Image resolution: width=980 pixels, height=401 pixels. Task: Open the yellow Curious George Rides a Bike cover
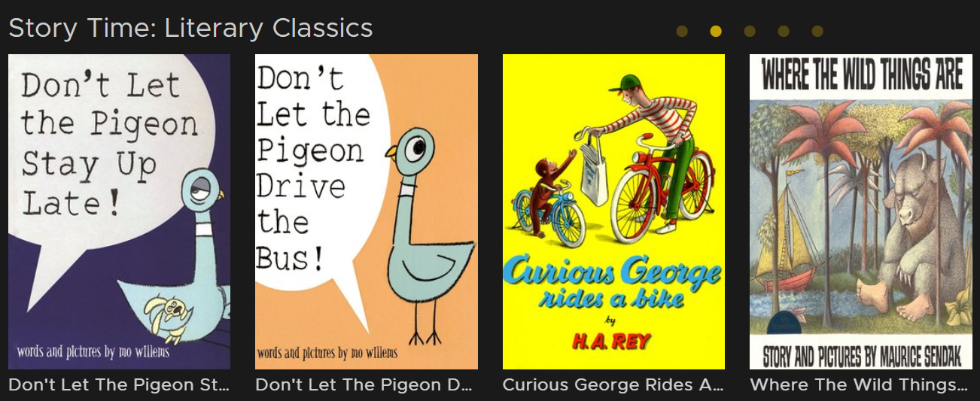pyautogui.click(x=613, y=211)
